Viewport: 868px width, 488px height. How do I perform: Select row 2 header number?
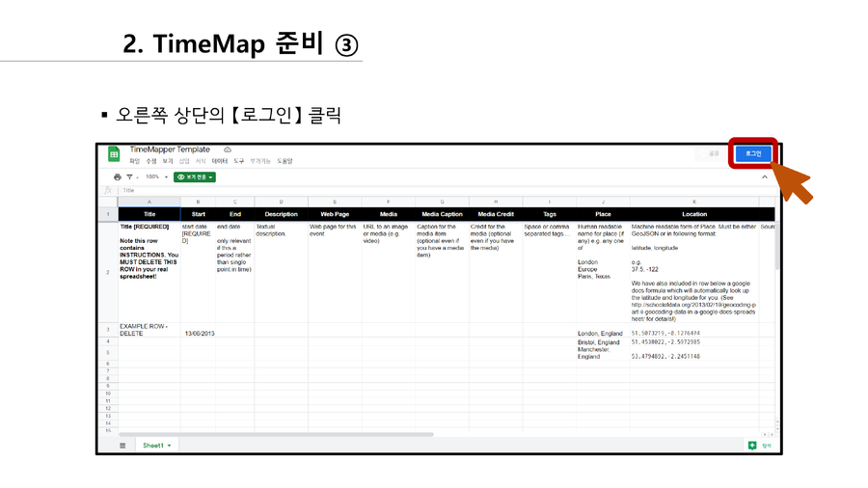[108, 272]
